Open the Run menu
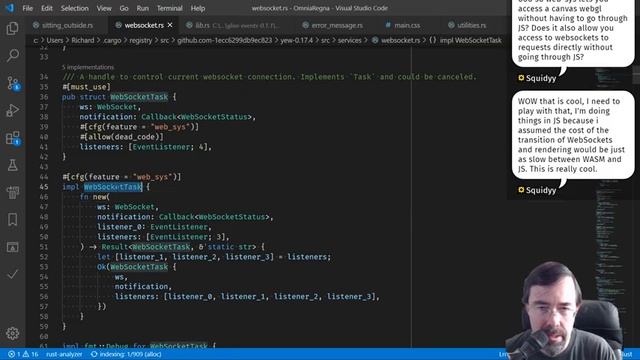640x360 pixels. (142, 8)
